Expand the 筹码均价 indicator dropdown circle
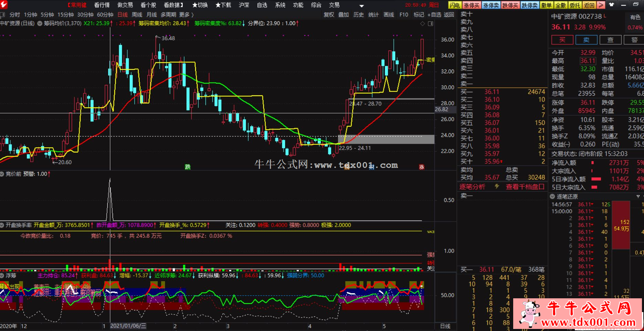The width and height of the screenshot is (644, 331). pyautogui.click(x=40, y=23)
